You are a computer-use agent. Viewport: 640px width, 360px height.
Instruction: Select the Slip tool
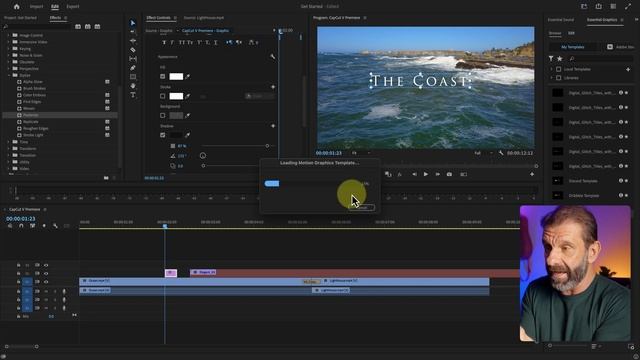tap(133, 59)
